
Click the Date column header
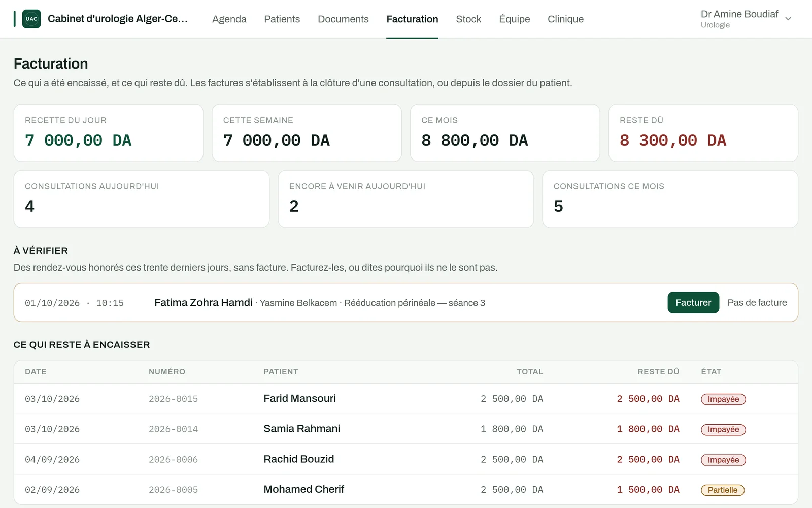click(x=36, y=372)
